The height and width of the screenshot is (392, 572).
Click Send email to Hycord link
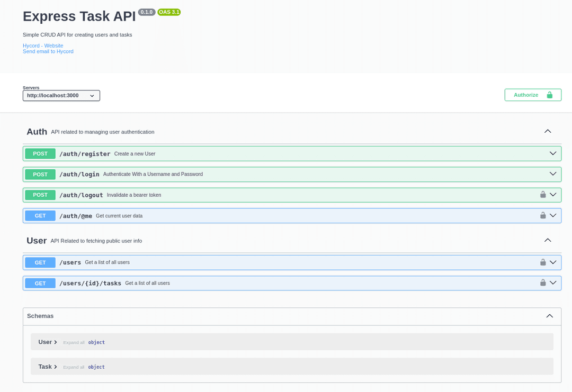(x=48, y=51)
